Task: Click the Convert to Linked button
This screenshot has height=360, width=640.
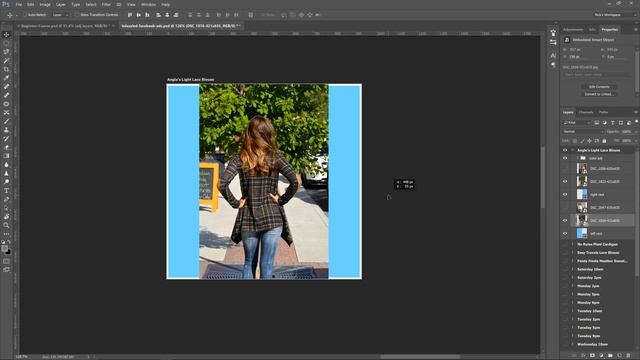Action: [599, 94]
